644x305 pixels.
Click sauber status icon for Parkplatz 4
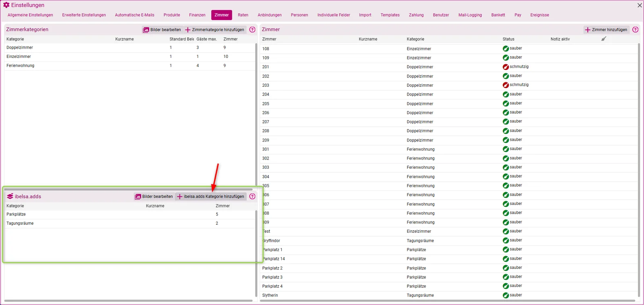(x=506, y=286)
